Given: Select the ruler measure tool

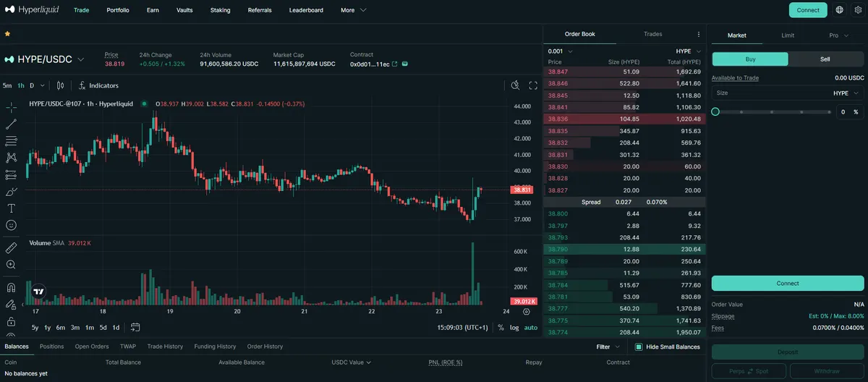Looking at the screenshot, I should click(11, 247).
